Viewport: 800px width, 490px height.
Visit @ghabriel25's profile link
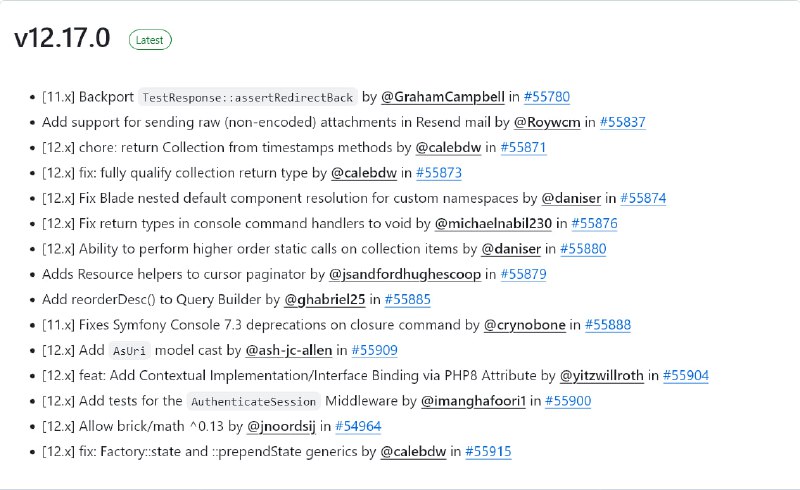pyautogui.click(x=324, y=300)
